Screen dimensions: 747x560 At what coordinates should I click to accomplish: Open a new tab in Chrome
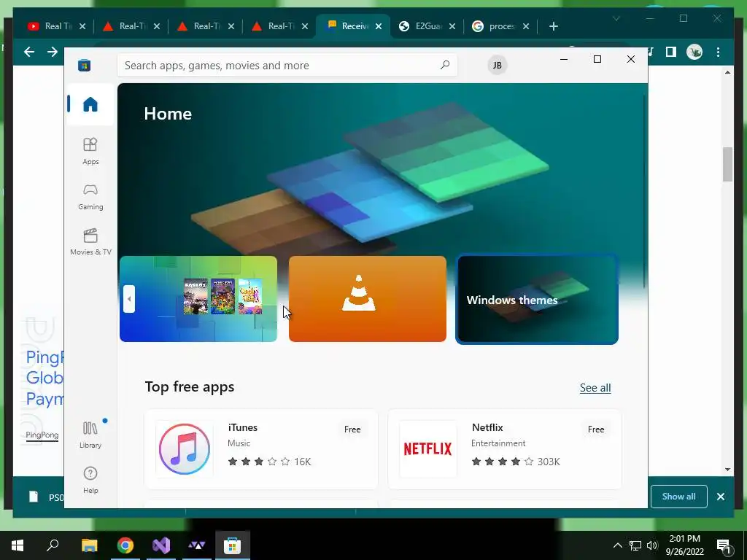(553, 26)
